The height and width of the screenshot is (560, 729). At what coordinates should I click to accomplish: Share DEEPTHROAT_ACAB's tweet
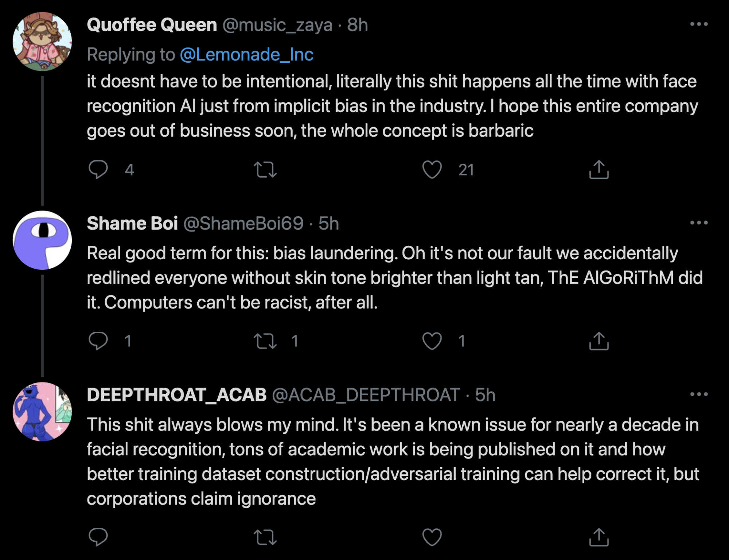pos(599,537)
